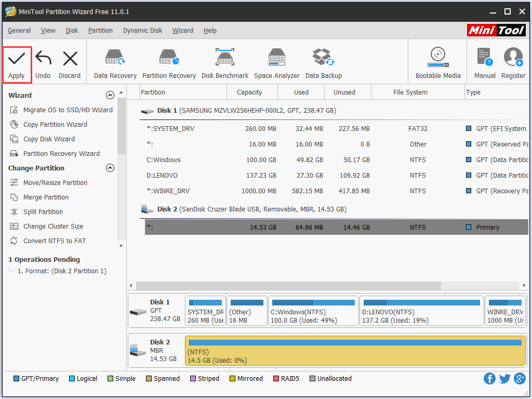The width and height of the screenshot is (532, 399).
Task: Click horizontal scrollbar right arrow
Action: point(524,285)
